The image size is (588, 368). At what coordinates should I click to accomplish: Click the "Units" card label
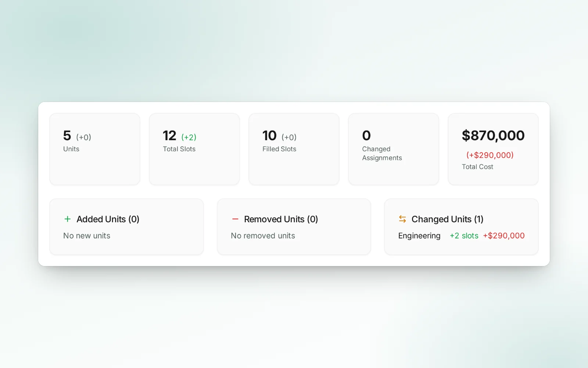click(71, 149)
